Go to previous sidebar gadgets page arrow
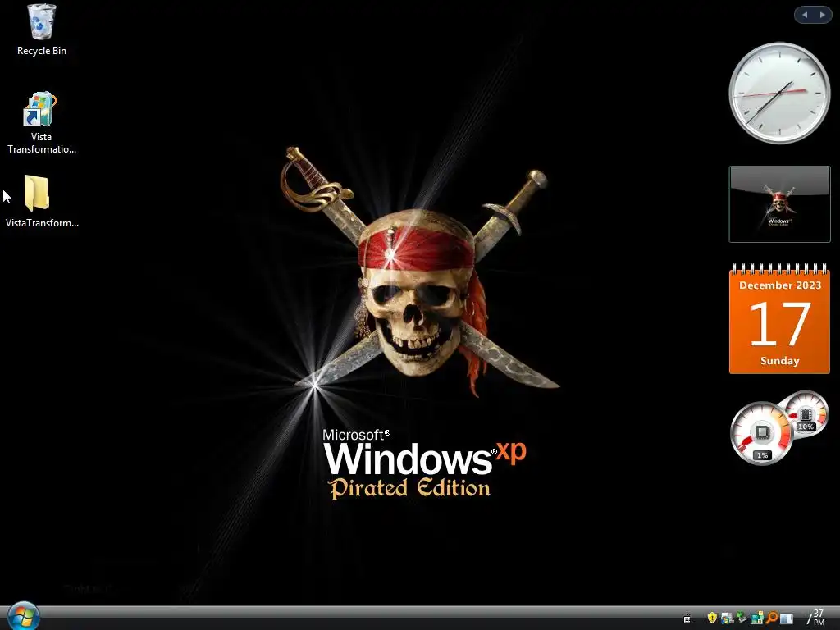The height and width of the screenshot is (630, 840). click(804, 15)
